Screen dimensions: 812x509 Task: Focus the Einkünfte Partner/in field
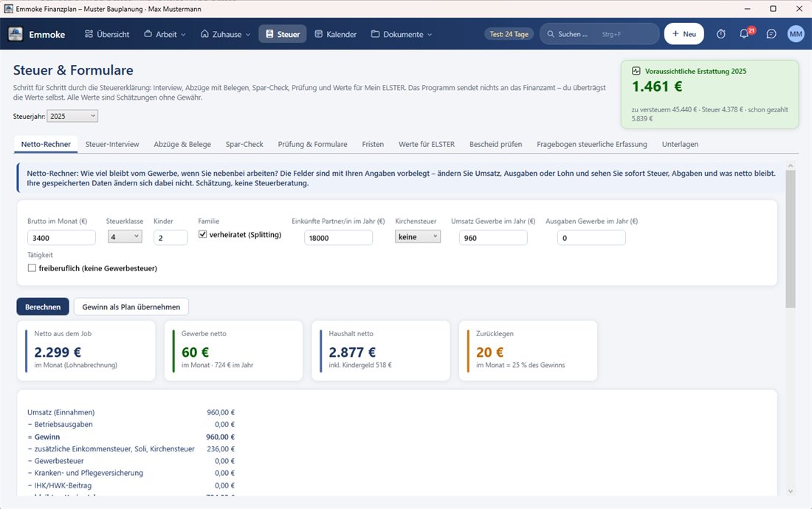pyautogui.click(x=338, y=237)
